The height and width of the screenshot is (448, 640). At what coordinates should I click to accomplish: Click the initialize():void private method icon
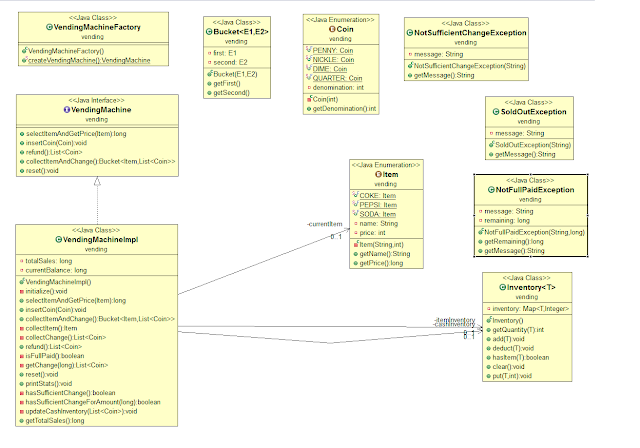point(22,292)
